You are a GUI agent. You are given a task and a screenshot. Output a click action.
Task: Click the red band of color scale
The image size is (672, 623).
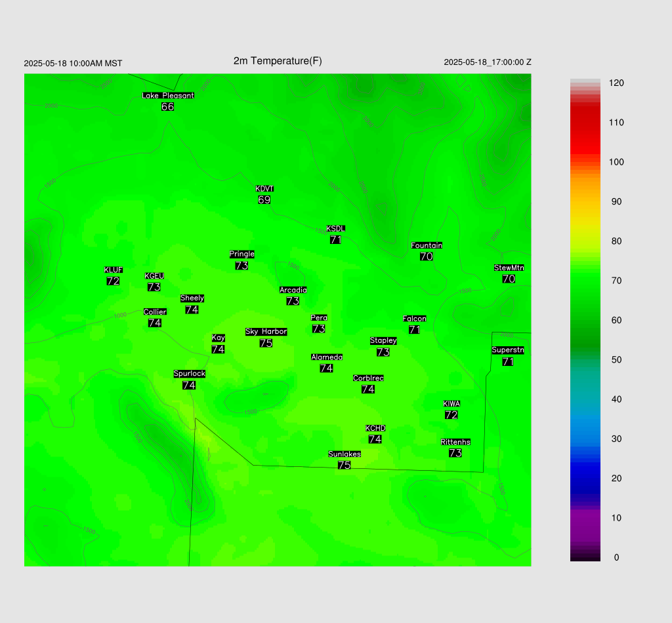(x=585, y=131)
